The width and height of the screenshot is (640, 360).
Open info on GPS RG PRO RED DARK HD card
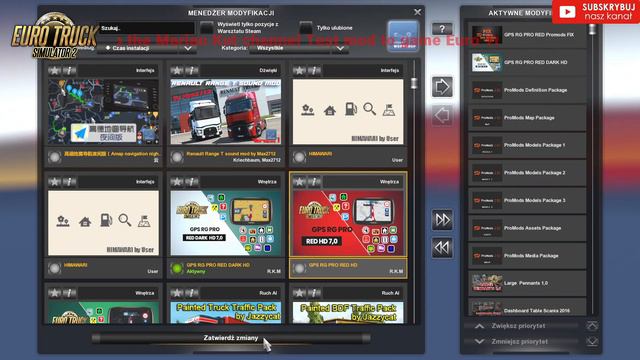(x=192, y=182)
